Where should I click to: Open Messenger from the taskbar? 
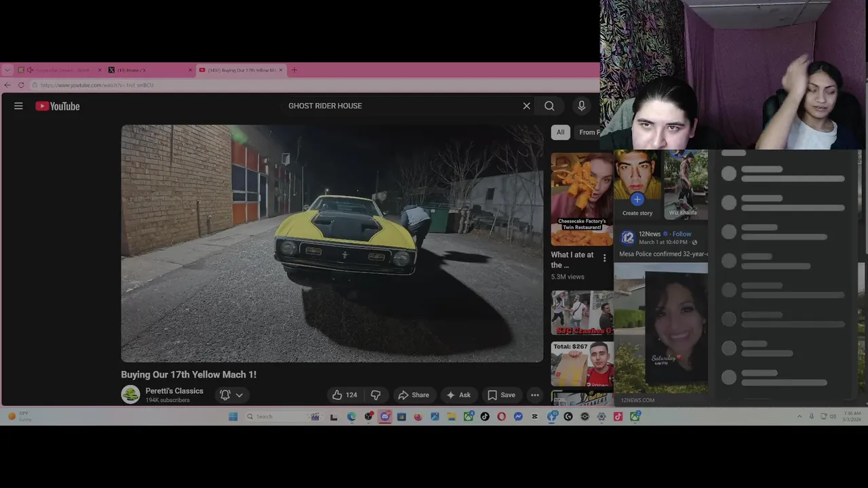518,416
